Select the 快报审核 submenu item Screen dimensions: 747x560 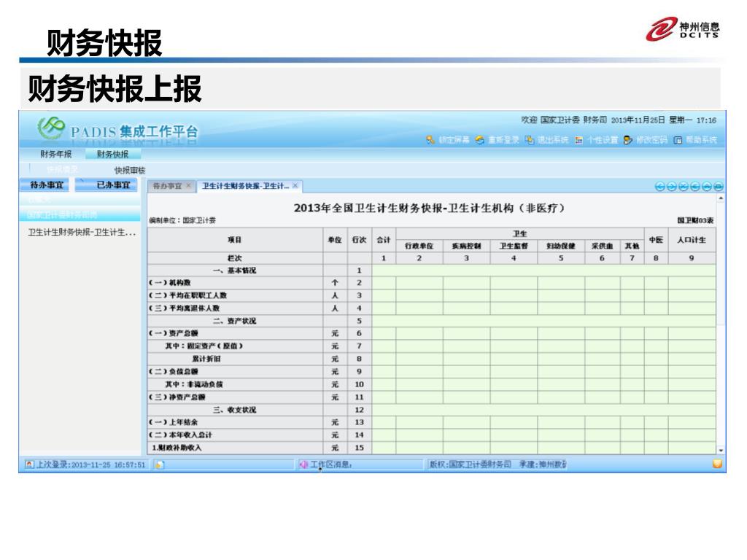click(130, 170)
